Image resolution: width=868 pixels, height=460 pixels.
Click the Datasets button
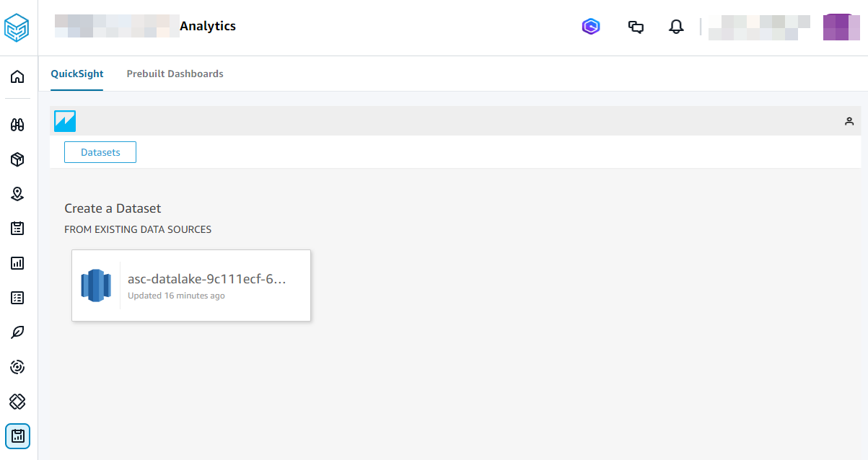[x=100, y=152]
